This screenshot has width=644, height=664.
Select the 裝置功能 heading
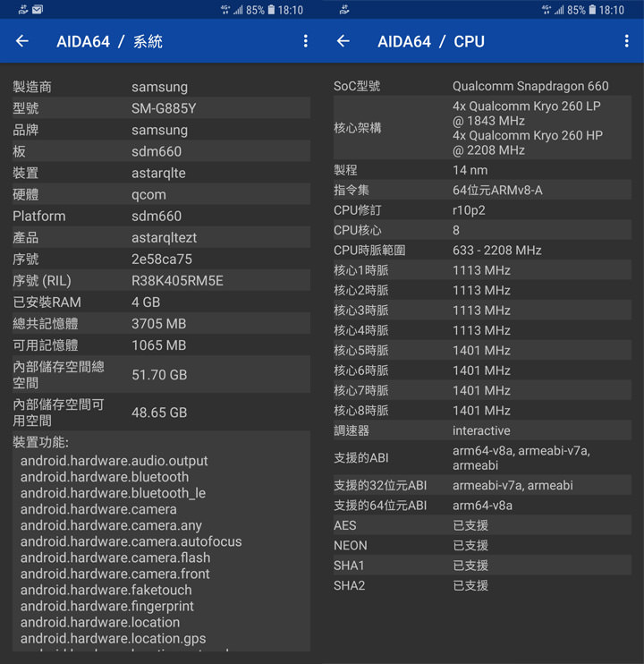click(40, 443)
